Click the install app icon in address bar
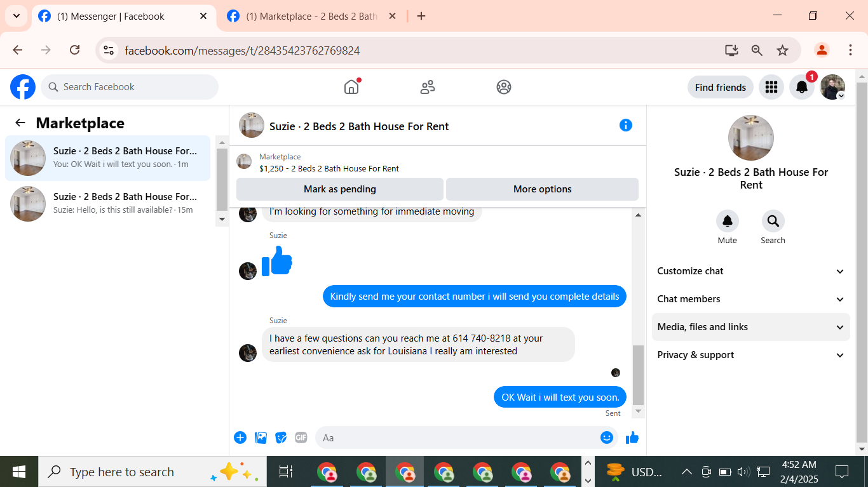 coord(731,50)
